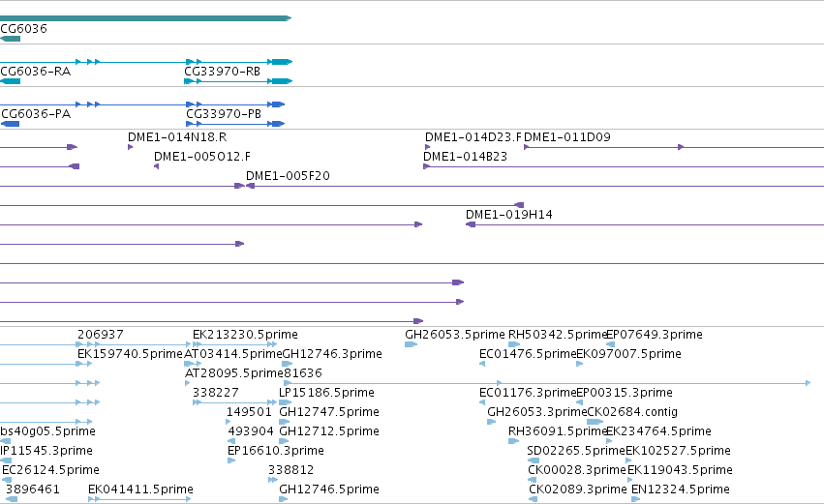
Task: Select the LP15186.5prime EST label
Action: [x=326, y=393]
